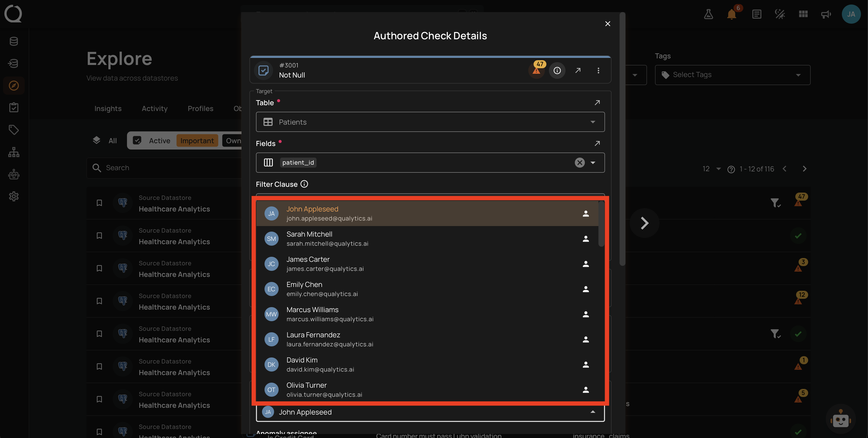Open the apps grid icon in header

(803, 14)
